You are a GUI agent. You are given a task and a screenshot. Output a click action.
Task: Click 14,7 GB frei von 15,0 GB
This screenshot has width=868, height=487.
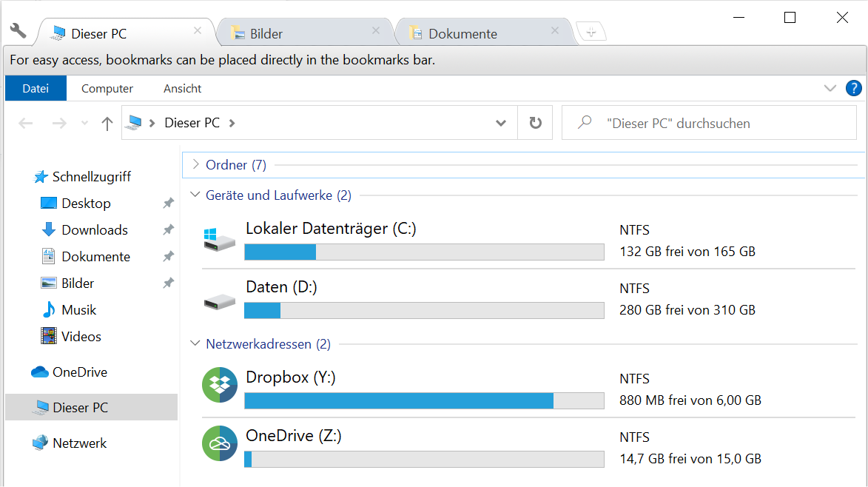(690, 459)
